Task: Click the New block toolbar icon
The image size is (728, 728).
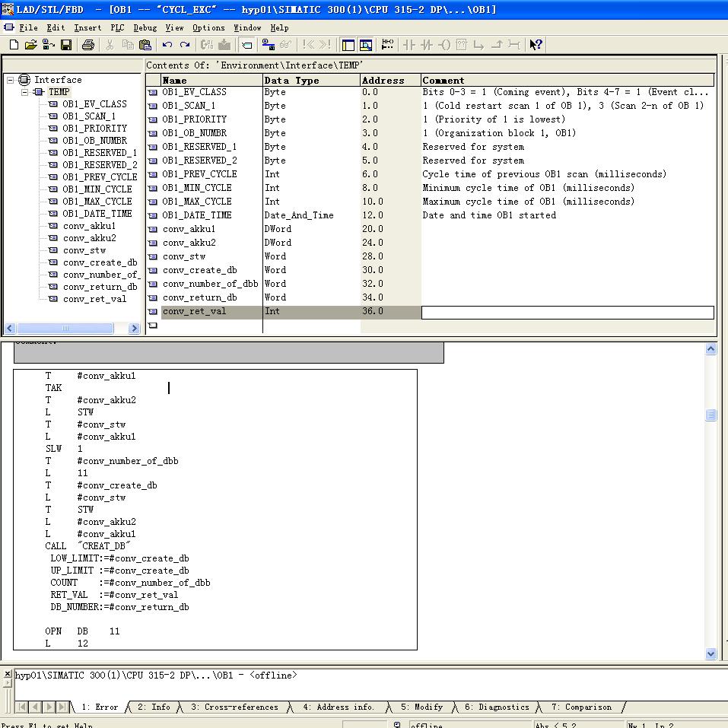Action: pyautogui.click(x=14, y=45)
